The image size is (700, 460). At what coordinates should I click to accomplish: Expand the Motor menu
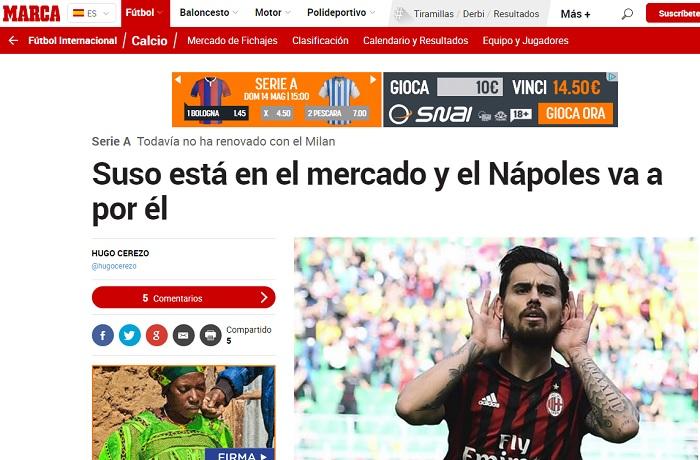273,13
